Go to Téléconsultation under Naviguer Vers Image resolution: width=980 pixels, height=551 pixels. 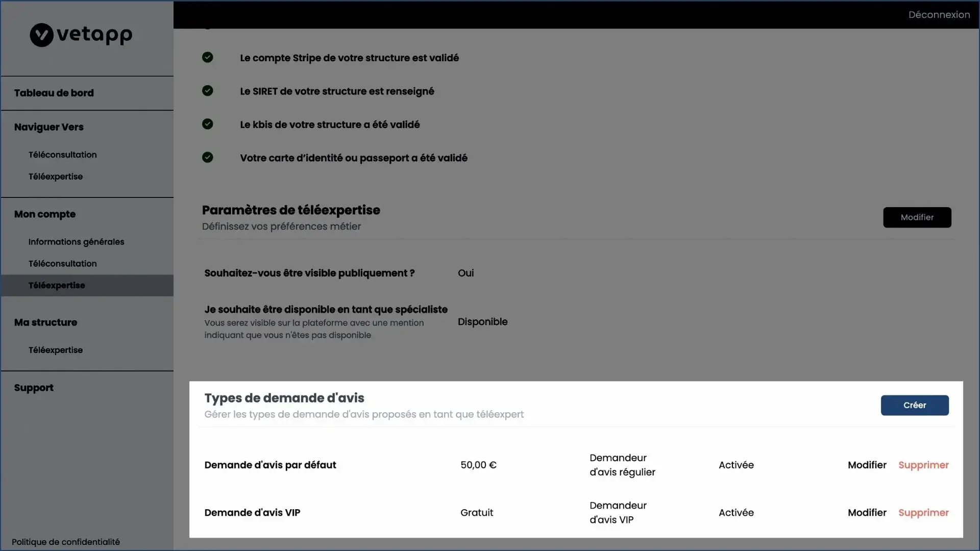[x=62, y=155]
